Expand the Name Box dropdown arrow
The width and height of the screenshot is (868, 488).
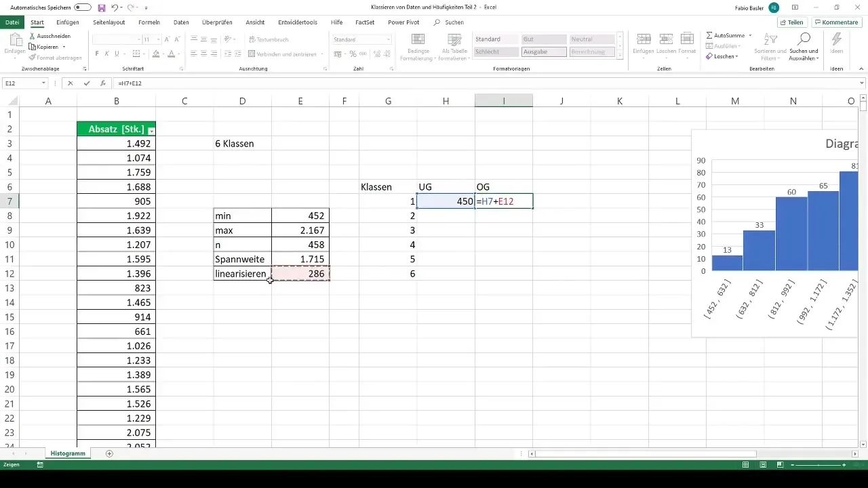43,83
